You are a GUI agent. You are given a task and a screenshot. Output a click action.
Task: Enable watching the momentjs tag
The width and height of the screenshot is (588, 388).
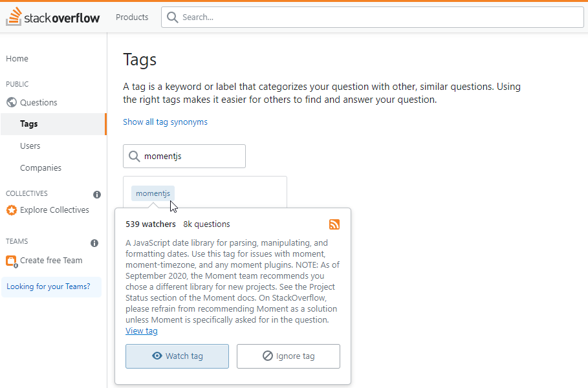[x=177, y=356]
